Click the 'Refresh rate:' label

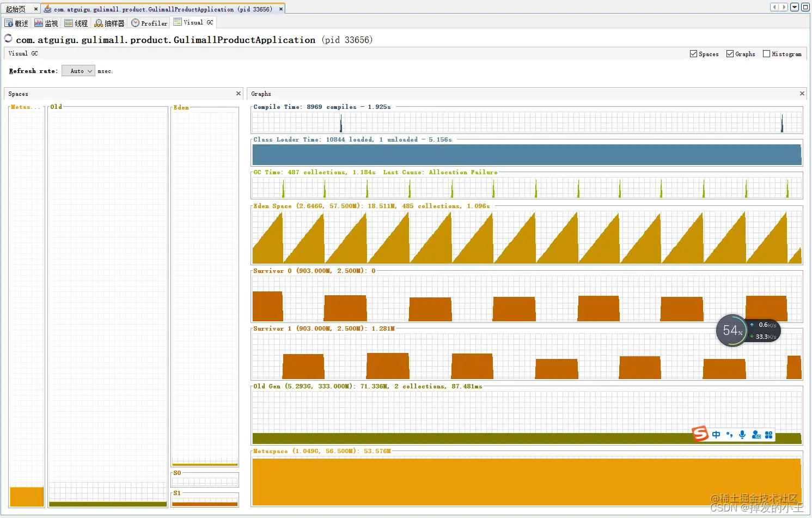[33, 71]
